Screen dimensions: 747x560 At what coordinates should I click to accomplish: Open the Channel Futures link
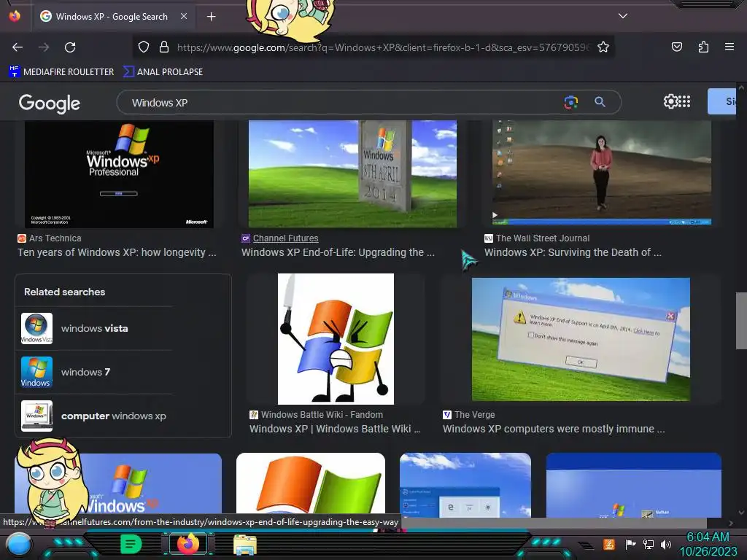[x=285, y=238]
